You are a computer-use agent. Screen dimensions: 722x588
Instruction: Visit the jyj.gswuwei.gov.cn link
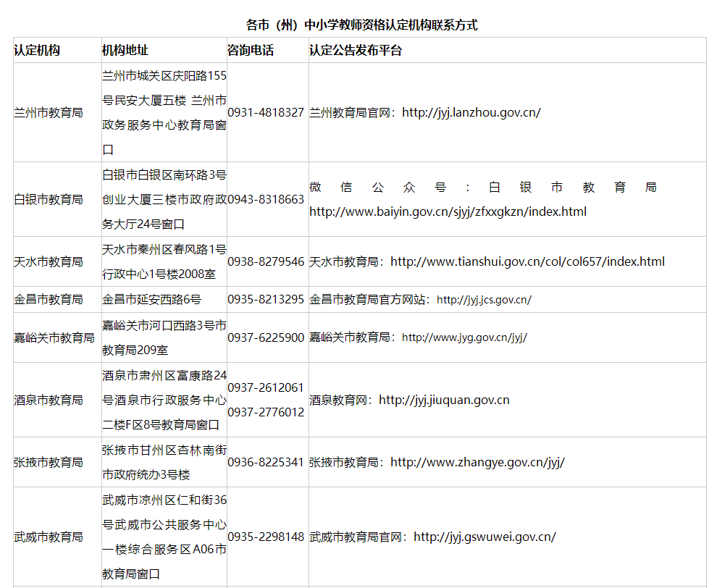(x=484, y=537)
